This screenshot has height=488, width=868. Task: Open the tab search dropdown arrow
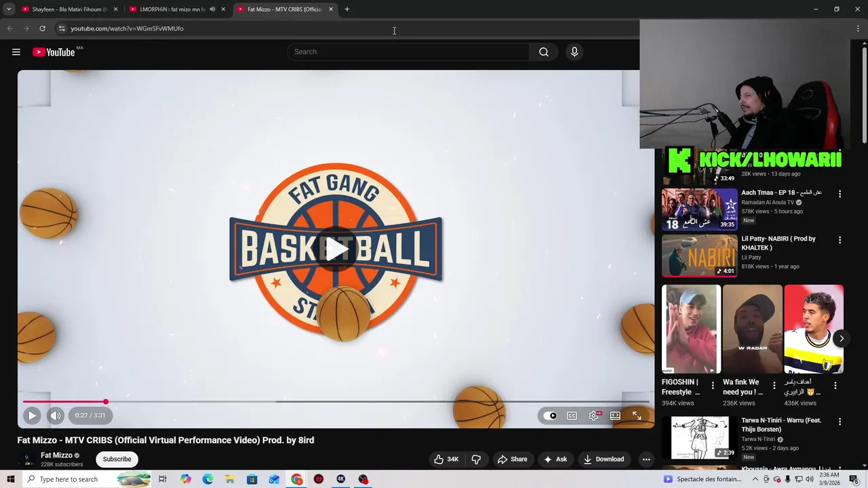(9, 9)
